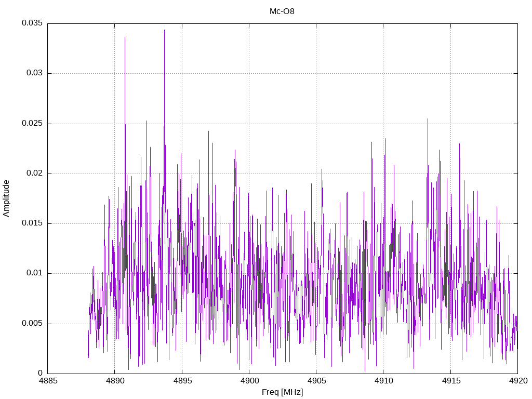Click x-axis tick label 4920
532x399 pixels.
(x=518, y=381)
